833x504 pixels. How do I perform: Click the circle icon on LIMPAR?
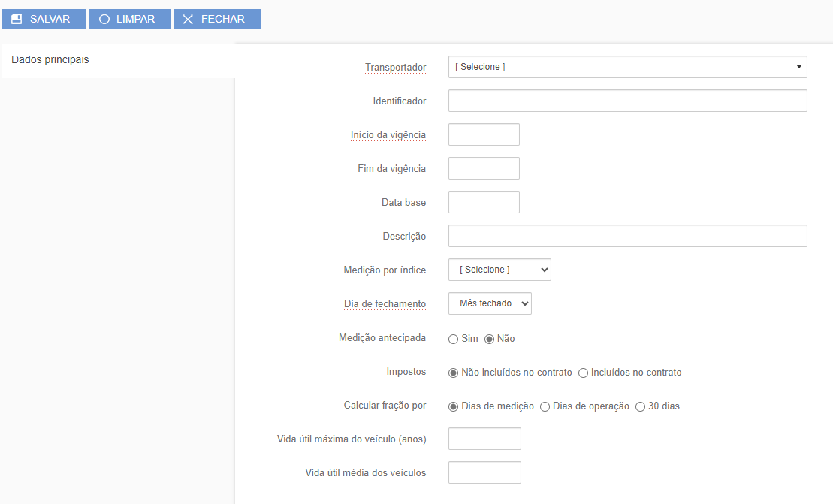click(104, 19)
